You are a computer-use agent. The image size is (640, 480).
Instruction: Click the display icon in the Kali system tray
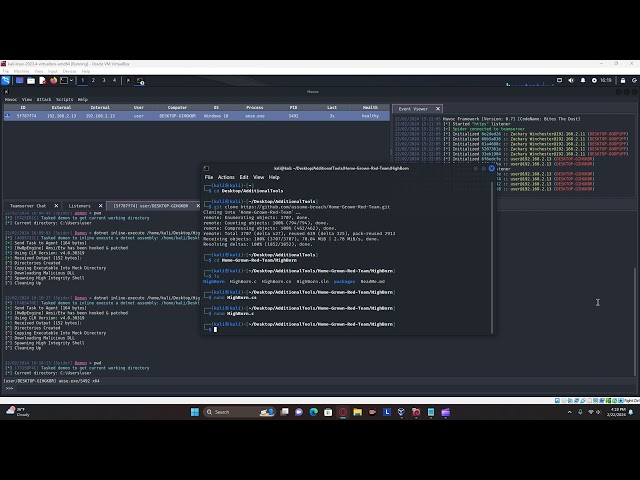coord(560,80)
